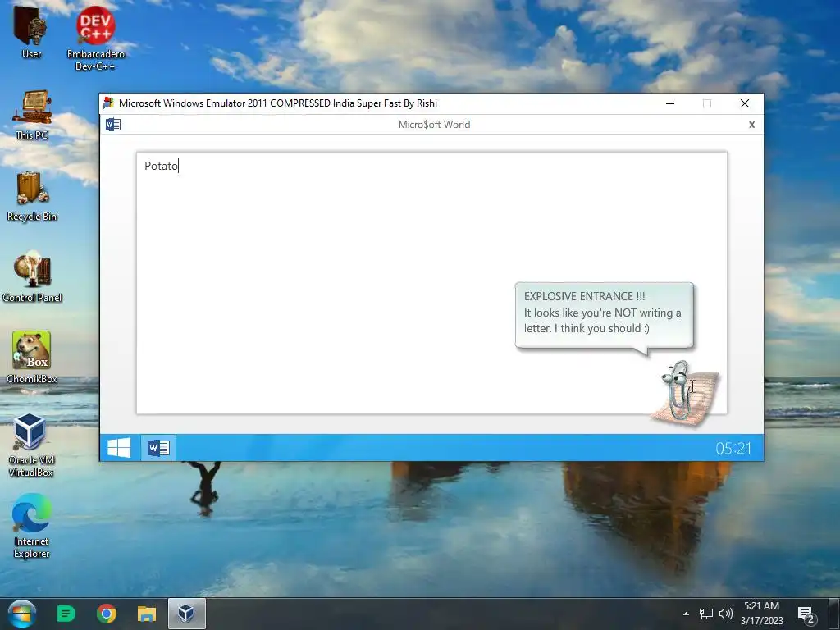This screenshot has width=840, height=630.
Task: Minimize the Windows Emulator window
Action: click(x=670, y=103)
